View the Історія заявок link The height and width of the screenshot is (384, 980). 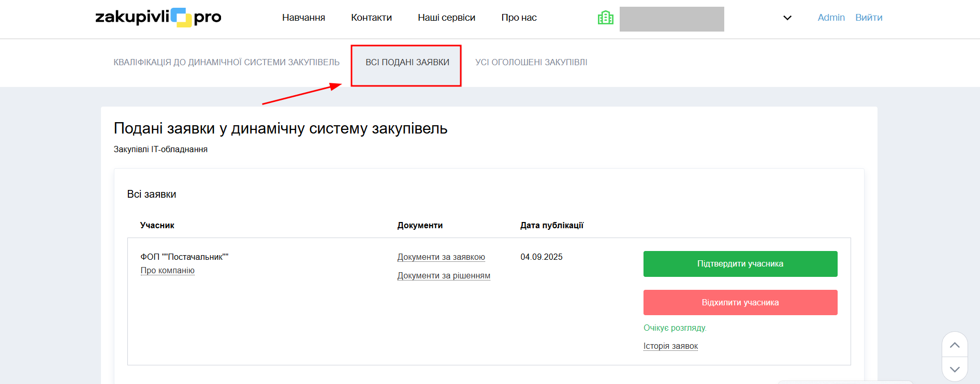pyautogui.click(x=670, y=346)
